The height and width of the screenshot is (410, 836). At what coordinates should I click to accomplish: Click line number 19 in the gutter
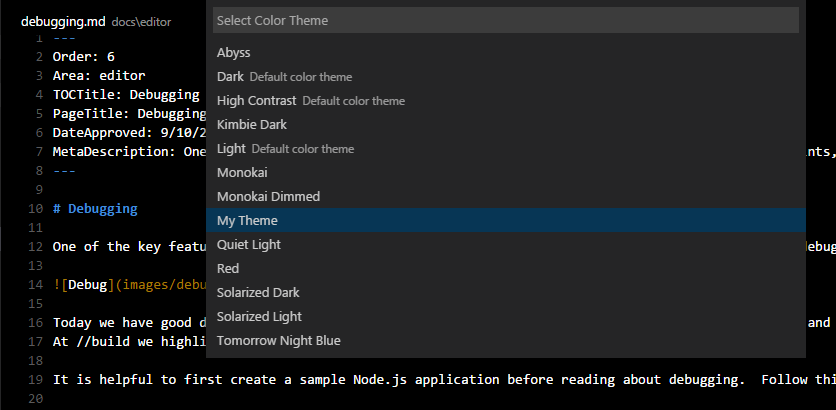pyautogui.click(x=35, y=380)
